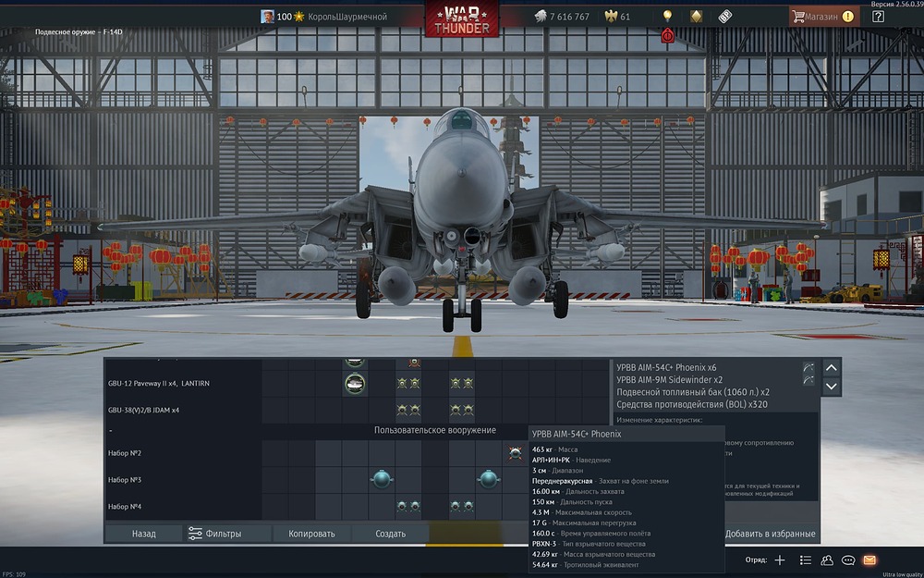
Task: Click player level 100 label
Action: pos(284,17)
